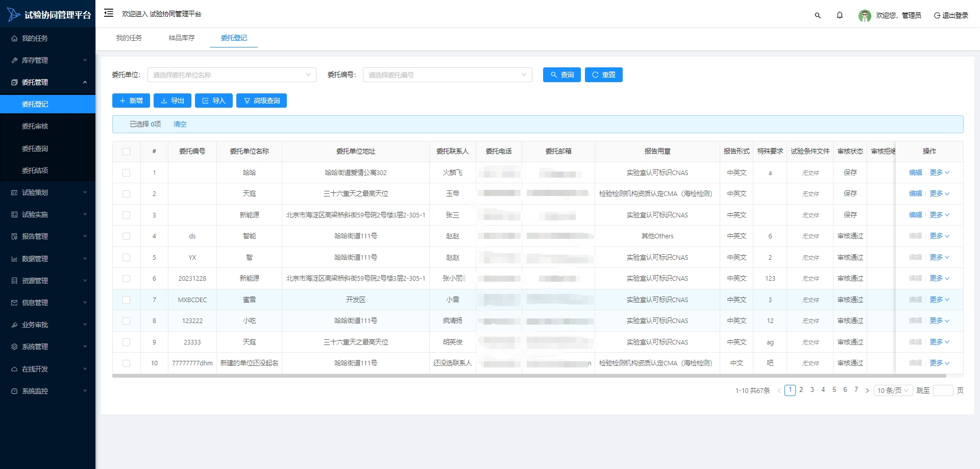This screenshot has width=980, height=469.
Task: Check the row 4 ds checkbox
Action: click(x=126, y=236)
